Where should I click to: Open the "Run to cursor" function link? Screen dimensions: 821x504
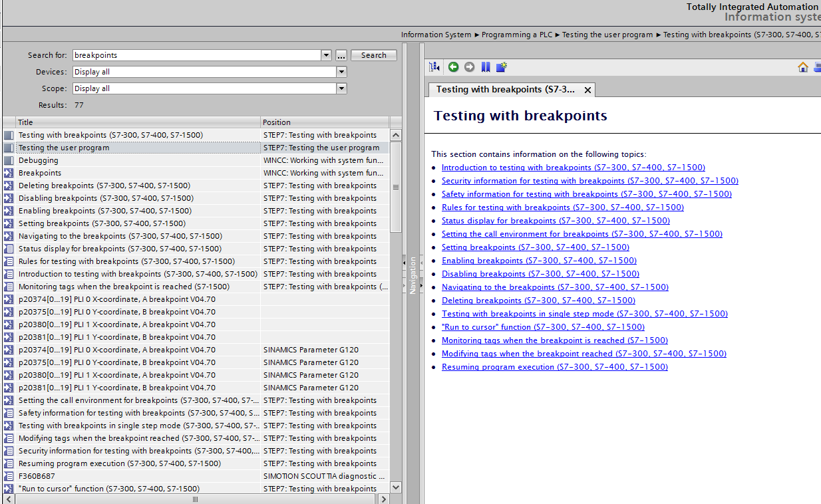[x=543, y=327]
